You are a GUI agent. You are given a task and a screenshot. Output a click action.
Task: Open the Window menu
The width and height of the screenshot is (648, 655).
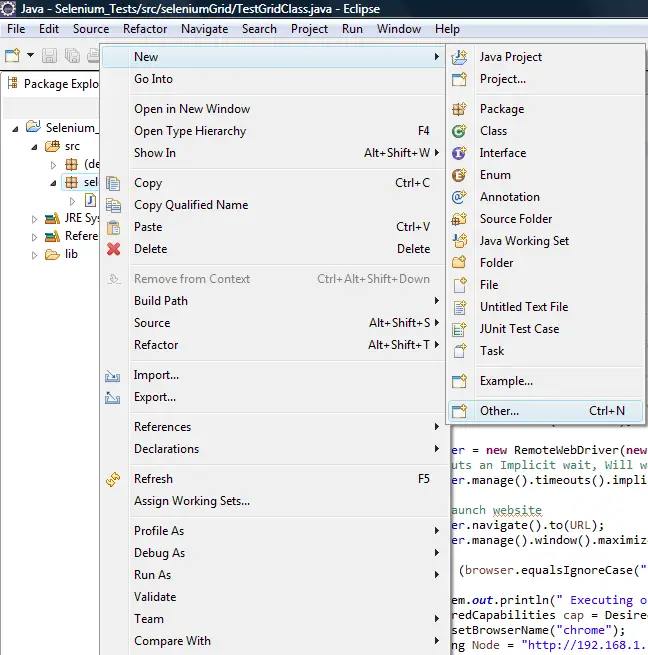pos(398,29)
